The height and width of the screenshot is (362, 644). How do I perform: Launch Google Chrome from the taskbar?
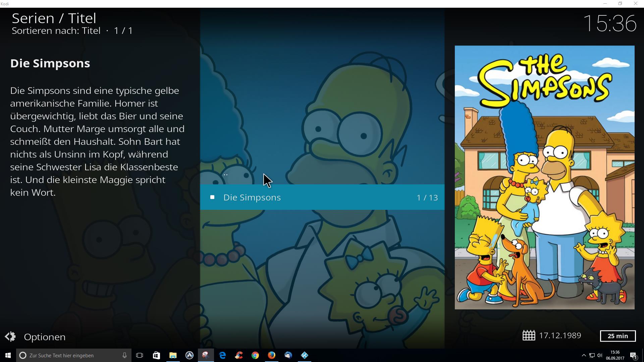click(255, 355)
